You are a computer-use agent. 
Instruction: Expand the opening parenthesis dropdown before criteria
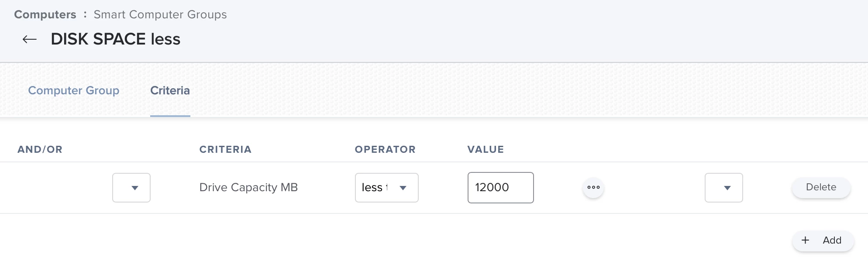(131, 188)
